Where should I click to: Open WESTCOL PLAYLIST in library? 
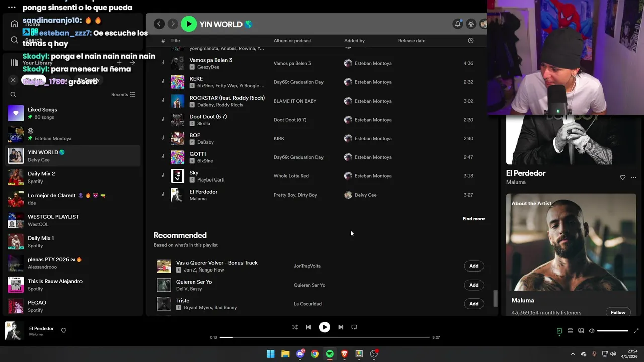coord(74,220)
